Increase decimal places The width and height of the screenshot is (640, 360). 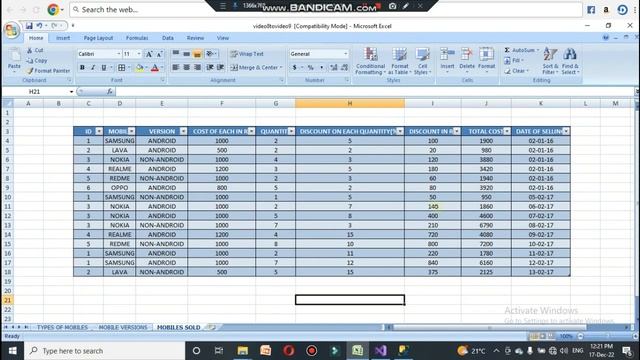334,67
